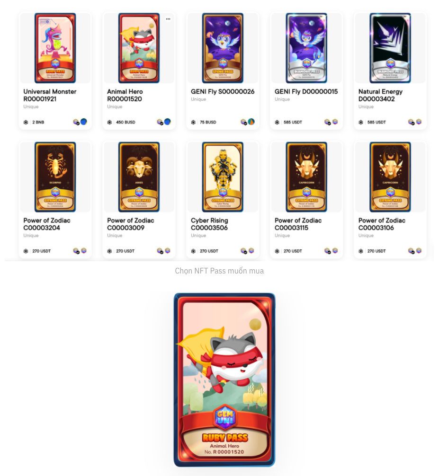Click the cube icon beside 2 BNB price
448x476 pixels.
26,123
